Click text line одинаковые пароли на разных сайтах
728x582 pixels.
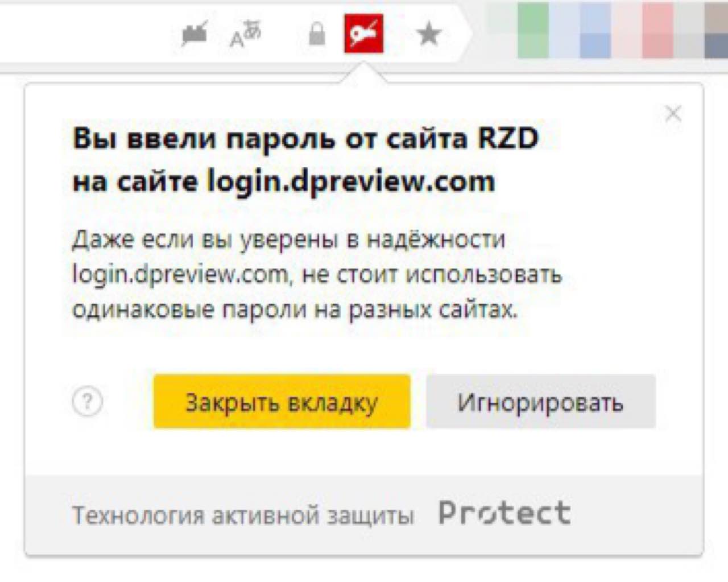tap(295, 310)
